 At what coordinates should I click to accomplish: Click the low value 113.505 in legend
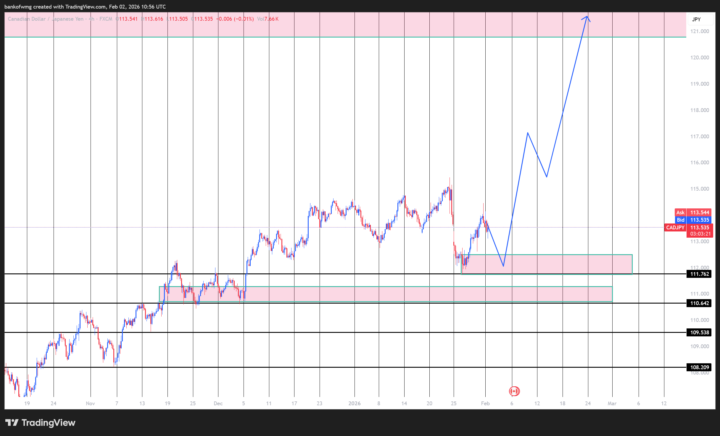point(178,19)
